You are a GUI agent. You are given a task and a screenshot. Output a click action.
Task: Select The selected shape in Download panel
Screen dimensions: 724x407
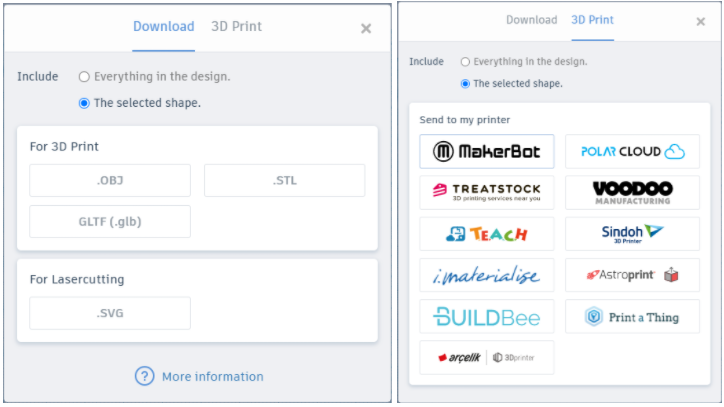tap(84, 103)
